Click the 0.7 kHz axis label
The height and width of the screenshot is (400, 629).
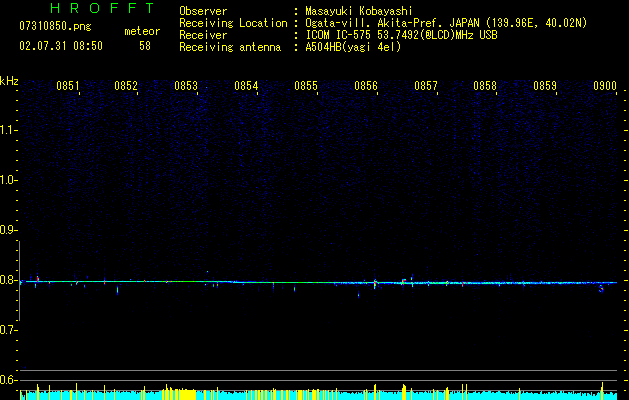(8, 330)
